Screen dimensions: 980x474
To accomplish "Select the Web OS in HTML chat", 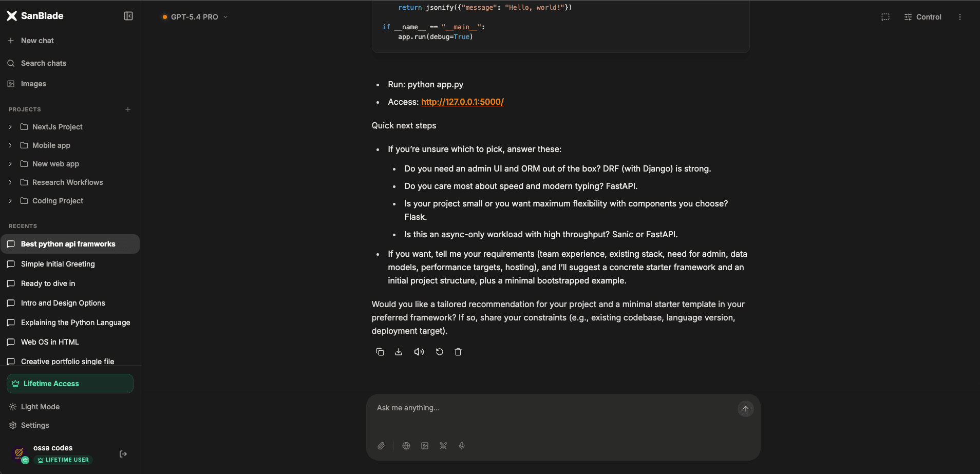I will pos(49,342).
